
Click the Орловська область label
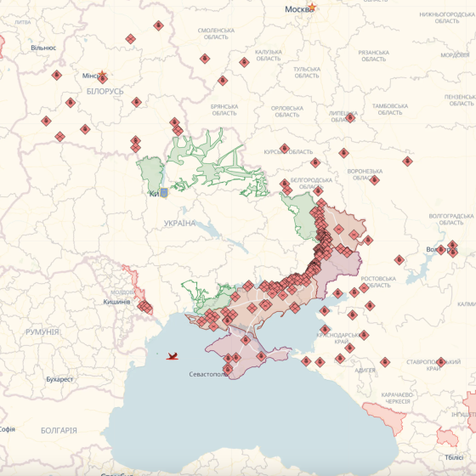pyautogui.click(x=287, y=111)
